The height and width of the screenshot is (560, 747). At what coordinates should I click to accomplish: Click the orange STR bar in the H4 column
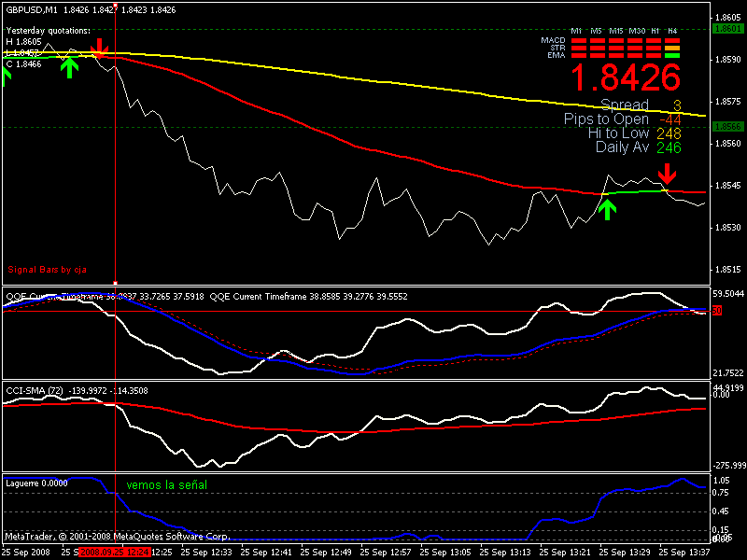point(671,49)
